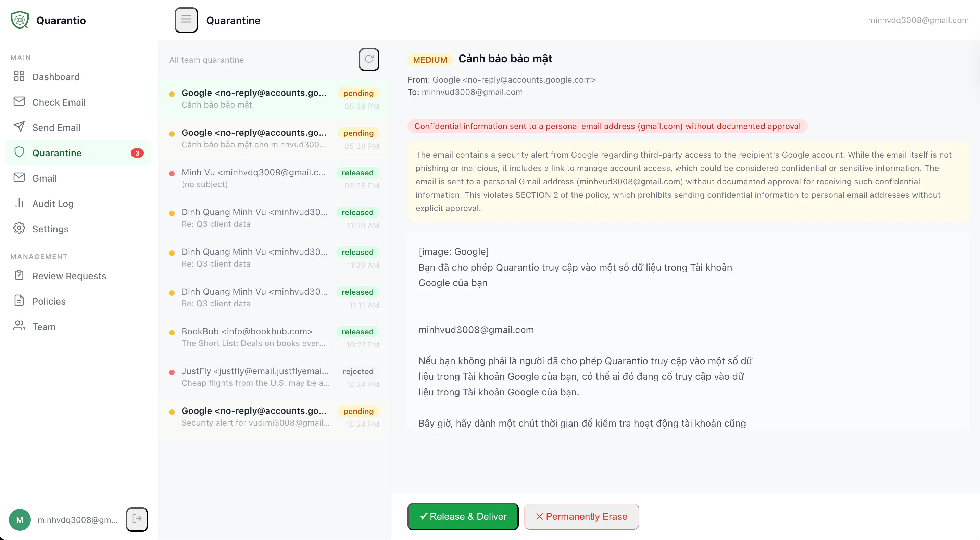Click minhvud3008@gmail.com in email body

tap(476, 330)
